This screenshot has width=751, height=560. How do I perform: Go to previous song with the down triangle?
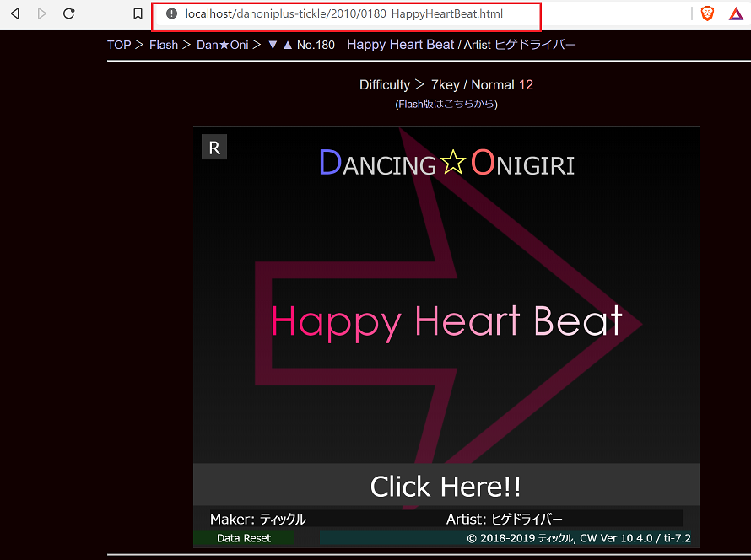point(273,45)
